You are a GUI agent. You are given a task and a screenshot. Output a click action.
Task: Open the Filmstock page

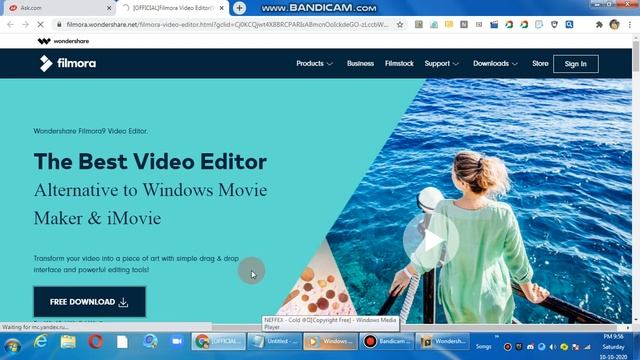(x=399, y=64)
